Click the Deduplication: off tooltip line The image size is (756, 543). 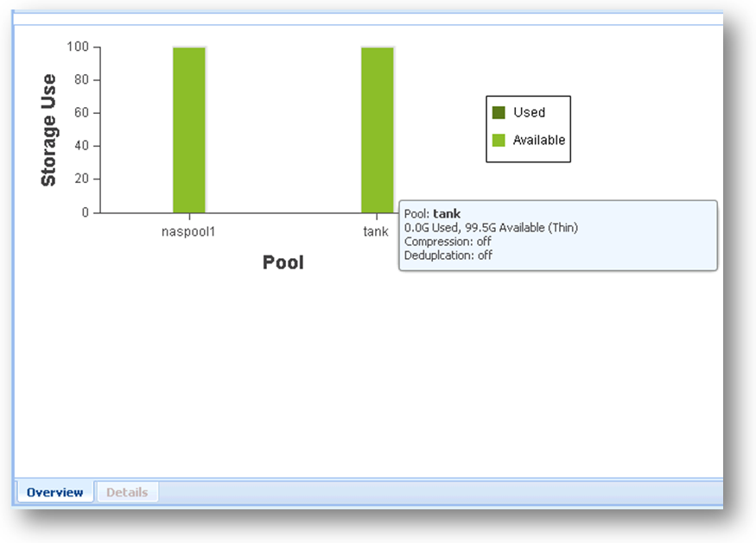[x=448, y=256]
